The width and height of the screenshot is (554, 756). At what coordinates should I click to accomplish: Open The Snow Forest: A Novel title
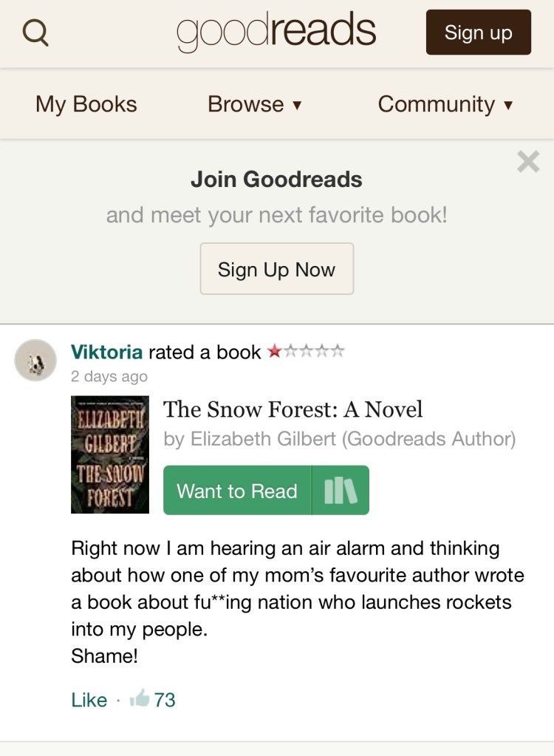pos(293,409)
